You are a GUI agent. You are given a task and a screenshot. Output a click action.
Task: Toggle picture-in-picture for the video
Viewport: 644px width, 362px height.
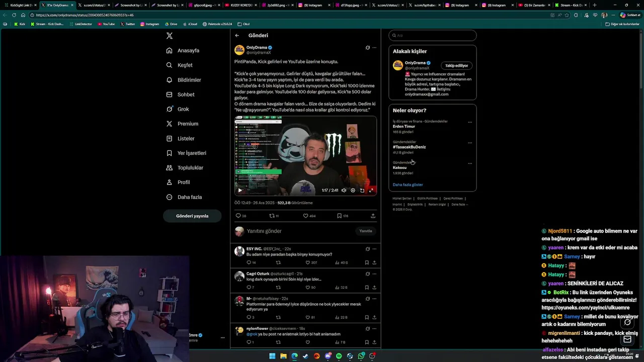(x=362, y=190)
